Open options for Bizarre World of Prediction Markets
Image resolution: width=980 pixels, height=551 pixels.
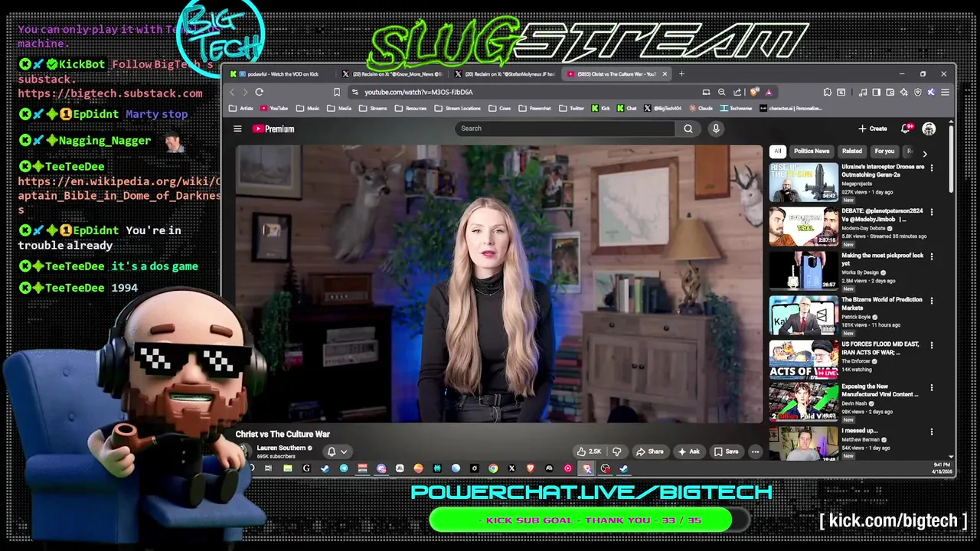coord(931,301)
